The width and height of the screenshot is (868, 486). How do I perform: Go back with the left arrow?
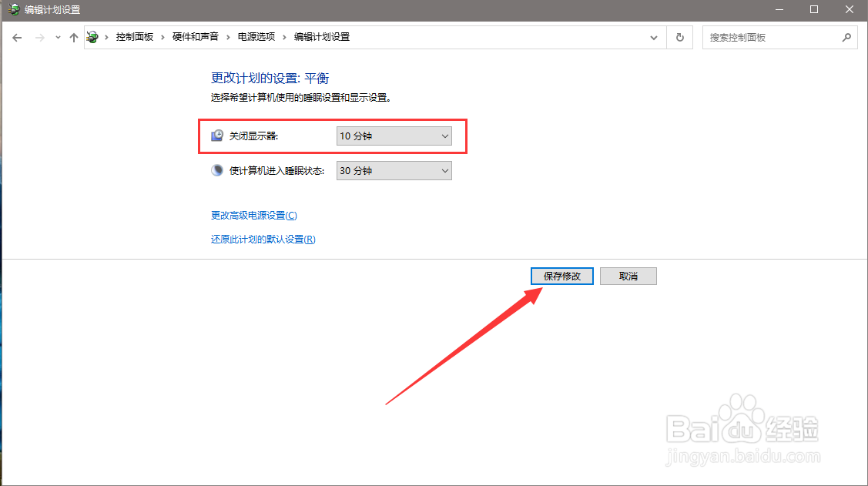coord(17,38)
